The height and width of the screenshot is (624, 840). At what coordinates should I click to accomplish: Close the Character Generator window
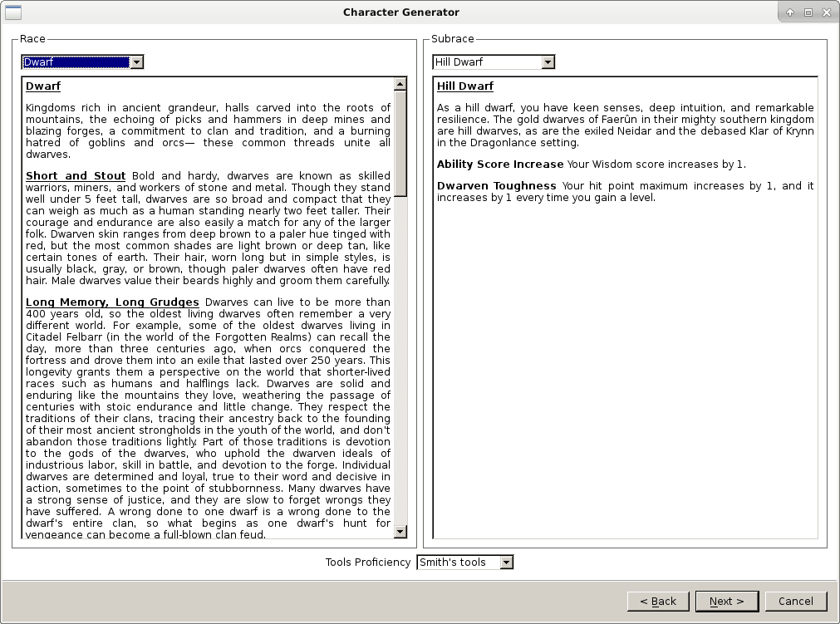click(x=827, y=12)
